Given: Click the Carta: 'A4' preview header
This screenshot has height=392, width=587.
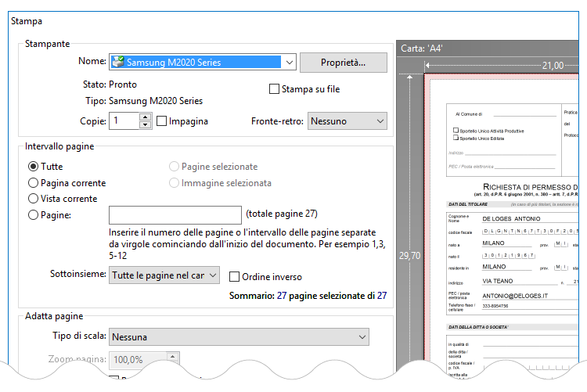Looking at the screenshot, I should click(x=422, y=49).
